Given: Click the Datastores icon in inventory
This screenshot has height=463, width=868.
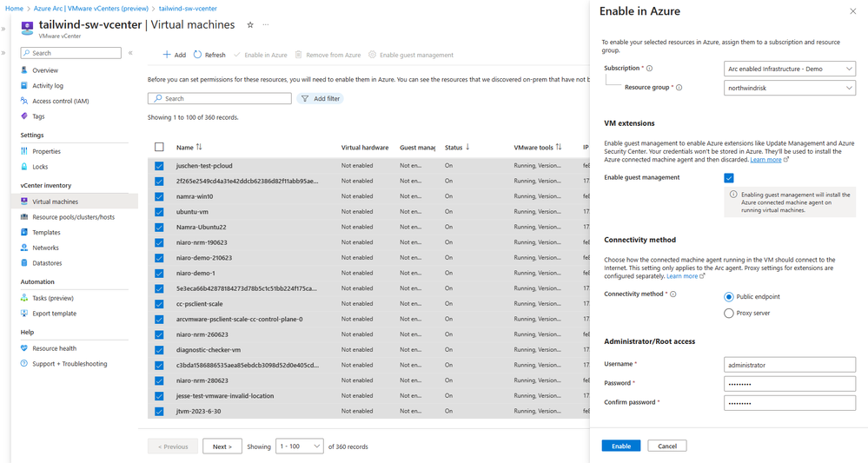Looking at the screenshot, I should [23, 263].
